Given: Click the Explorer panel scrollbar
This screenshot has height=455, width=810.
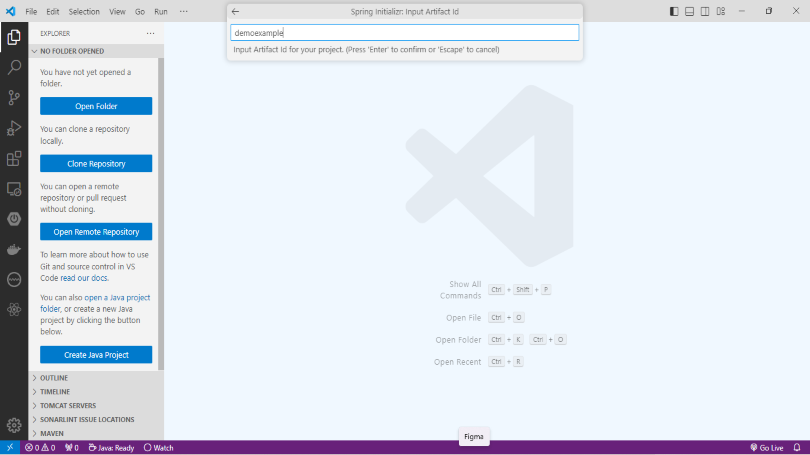Looking at the screenshot, I should [161, 214].
